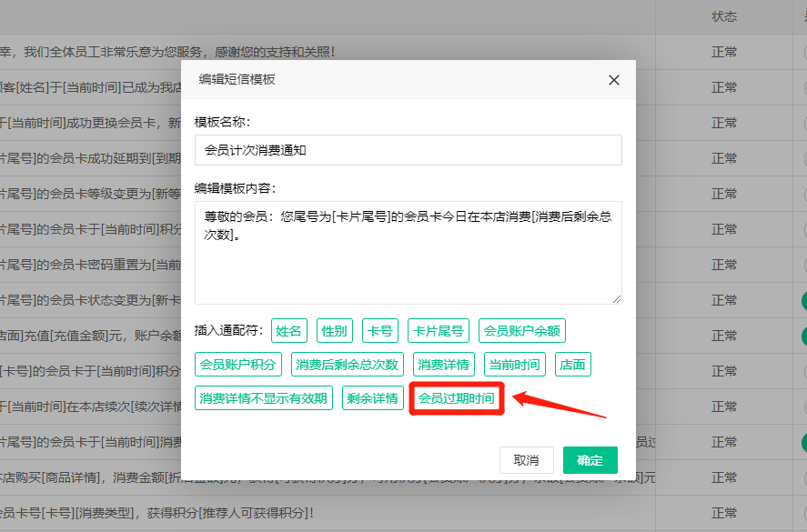Insert the 卡片尾号 wildcard
Screen dimensions: 807x532
point(438,331)
